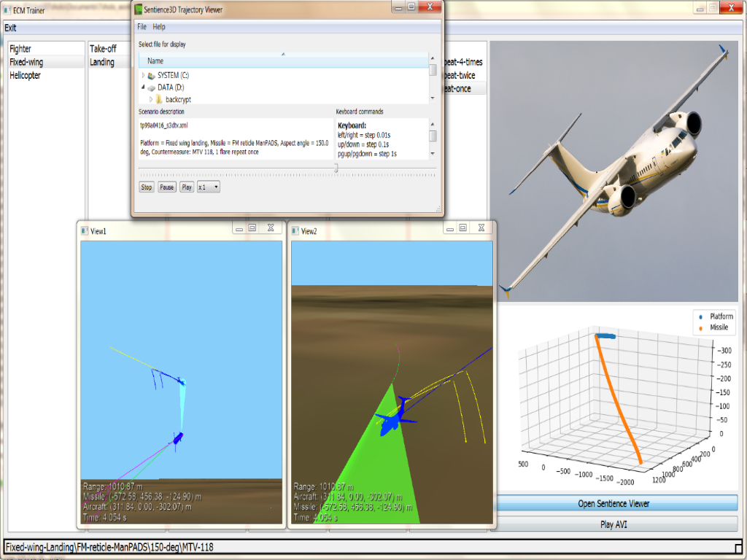Viewport: 747px width, 560px height.
Task: Select Helicopter in the platform list
Action: point(26,75)
